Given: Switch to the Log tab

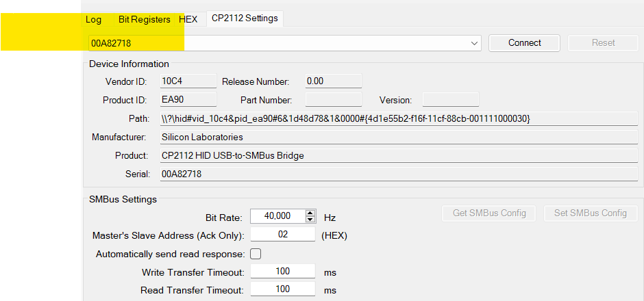Looking at the screenshot, I should tap(93, 19).
